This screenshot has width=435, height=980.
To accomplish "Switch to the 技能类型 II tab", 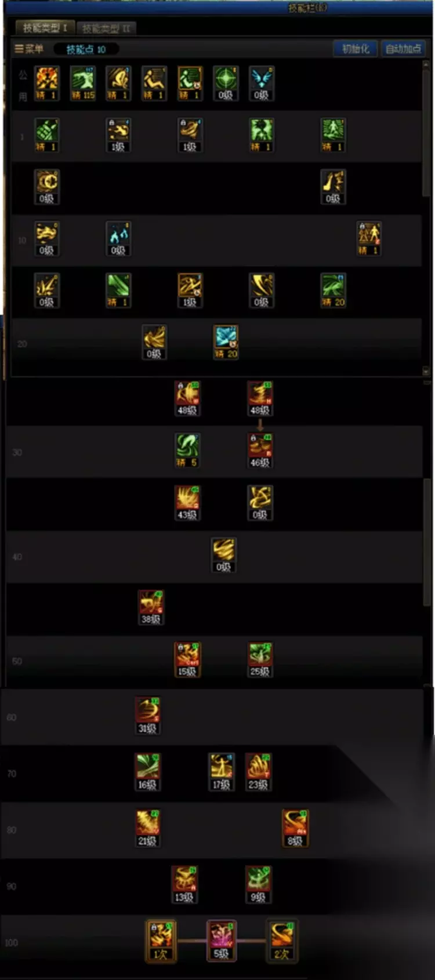I will coord(106,28).
